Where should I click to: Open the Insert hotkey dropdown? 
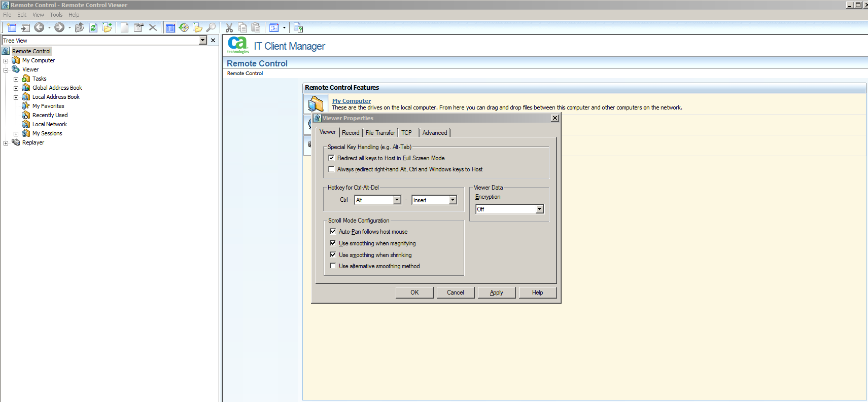(453, 200)
